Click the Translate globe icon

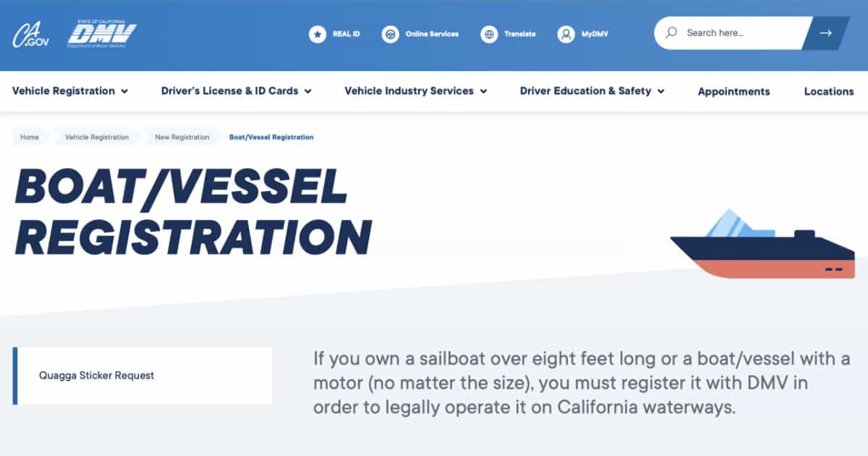(x=490, y=34)
